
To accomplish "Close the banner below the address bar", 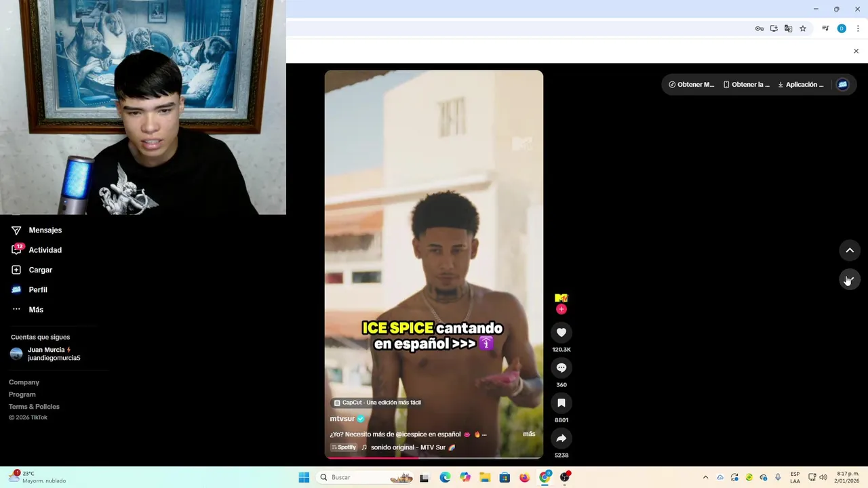I will point(856,51).
